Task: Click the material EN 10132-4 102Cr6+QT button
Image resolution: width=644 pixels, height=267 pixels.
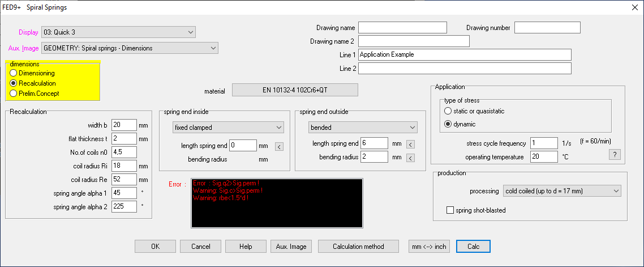Action: (295, 90)
